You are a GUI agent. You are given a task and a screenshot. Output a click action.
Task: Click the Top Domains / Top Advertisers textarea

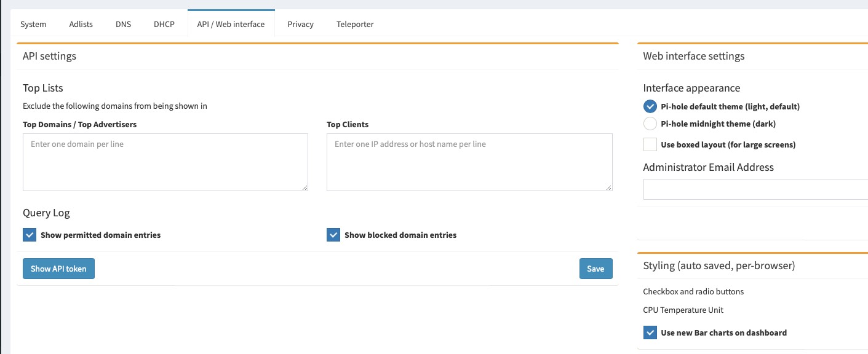click(165, 162)
